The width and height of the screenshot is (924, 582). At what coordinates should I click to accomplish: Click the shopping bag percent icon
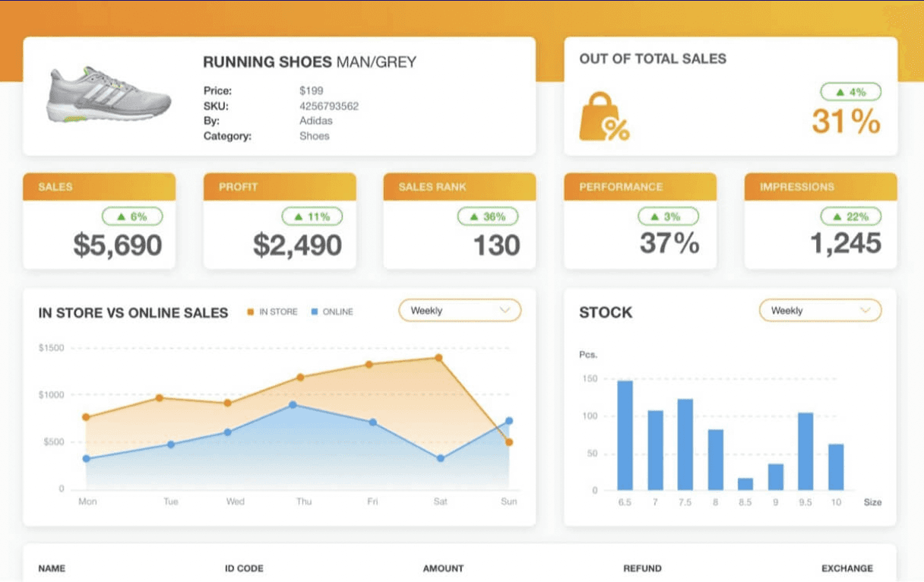point(604,117)
